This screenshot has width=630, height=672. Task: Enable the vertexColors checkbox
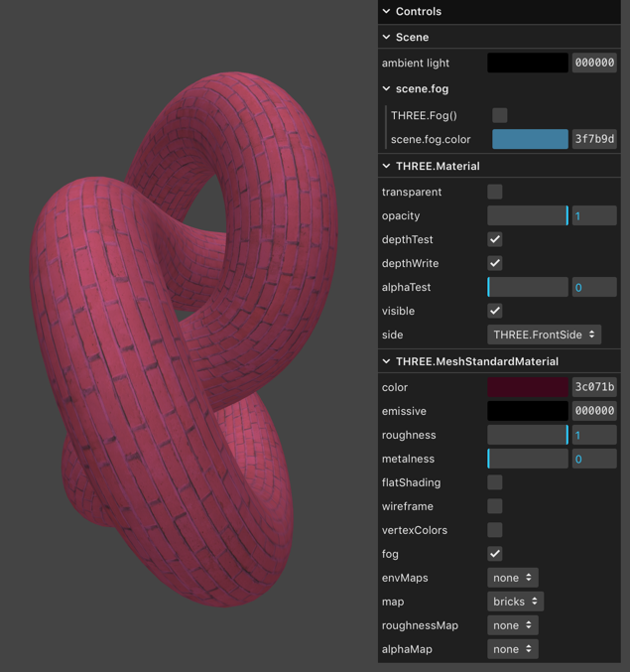(x=495, y=530)
